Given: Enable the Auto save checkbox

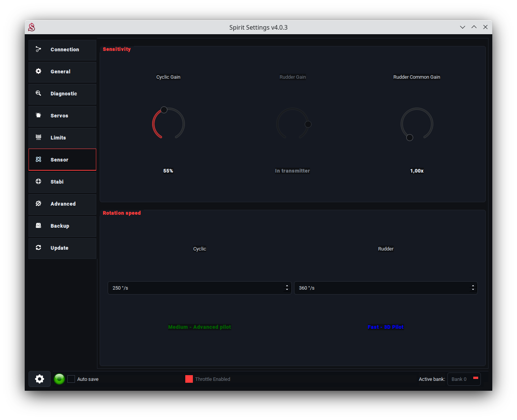Looking at the screenshot, I should tap(71, 379).
